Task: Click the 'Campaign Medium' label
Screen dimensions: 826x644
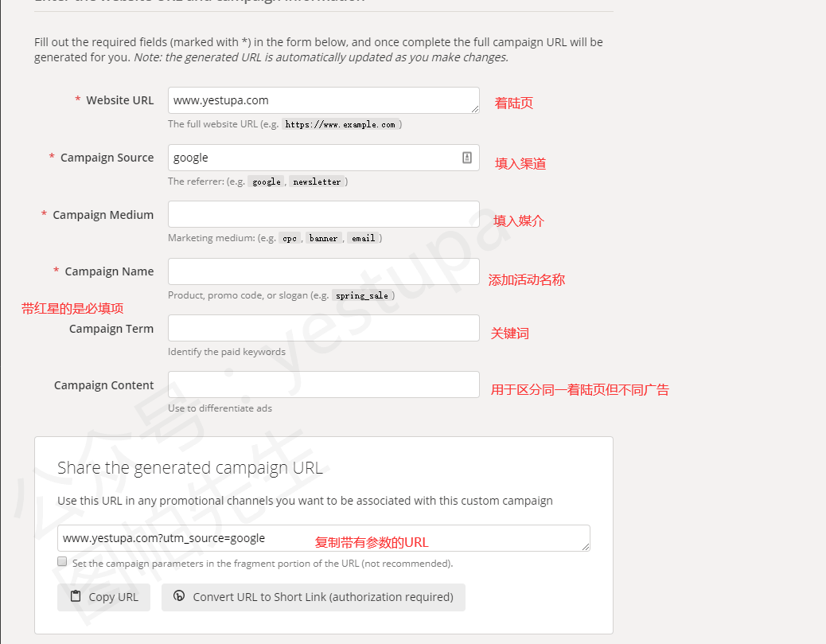Action: pyautogui.click(x=103, y=215)
